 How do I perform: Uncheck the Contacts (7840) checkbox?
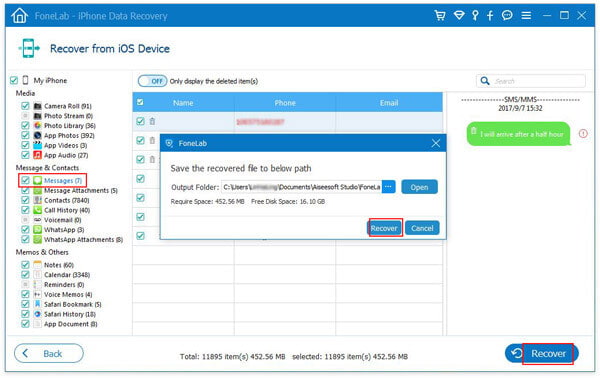click(x=25, y=200)
